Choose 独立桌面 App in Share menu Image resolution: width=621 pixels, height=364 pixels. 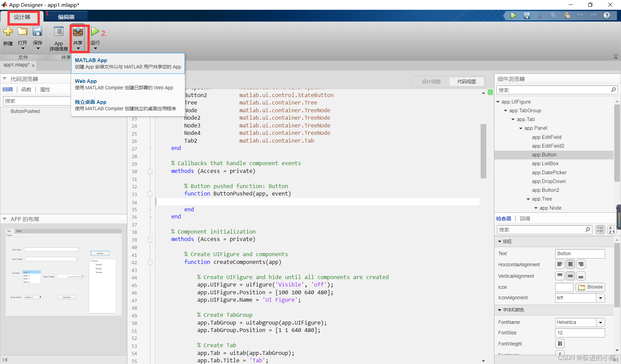pos(128,105)
